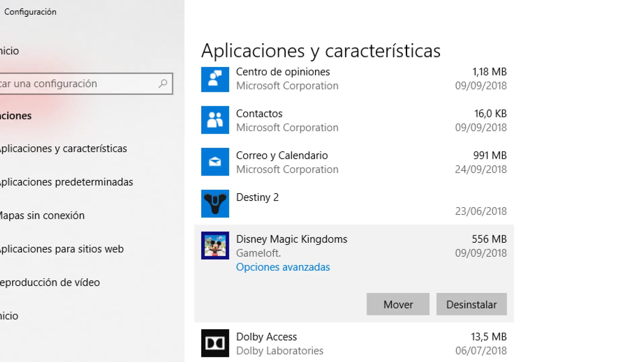Image resolution: width=644 pixels, height=362 pixels.
Task: Click the Centro de opiniones app icon
Action: [215, 79]
